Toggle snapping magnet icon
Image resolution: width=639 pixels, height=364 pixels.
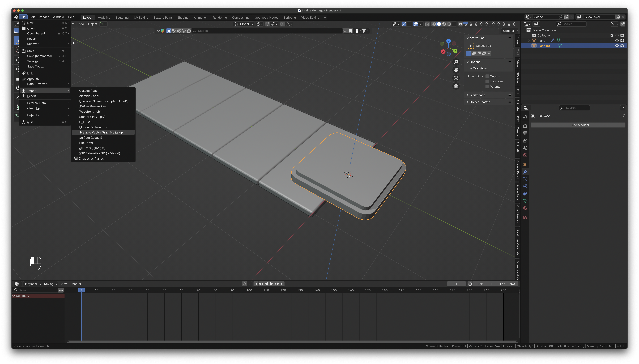[267, 24]
